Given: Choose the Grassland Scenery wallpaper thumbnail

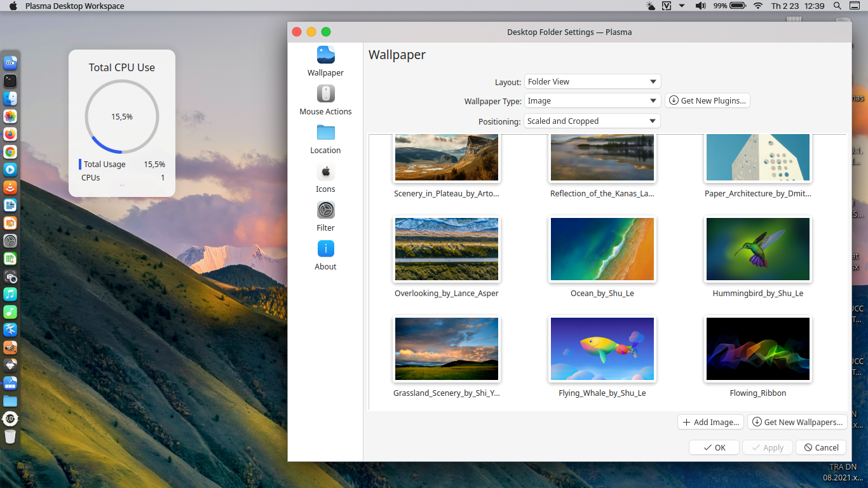Looking at the screenshot, I should [x=447, y=349].
